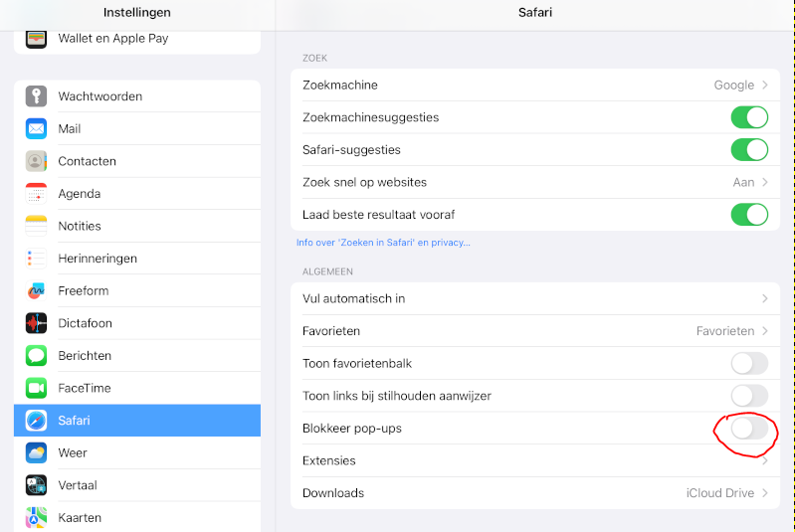Select the FaceTime camera icon
The image size is (795, 532).
click(37, 388)
